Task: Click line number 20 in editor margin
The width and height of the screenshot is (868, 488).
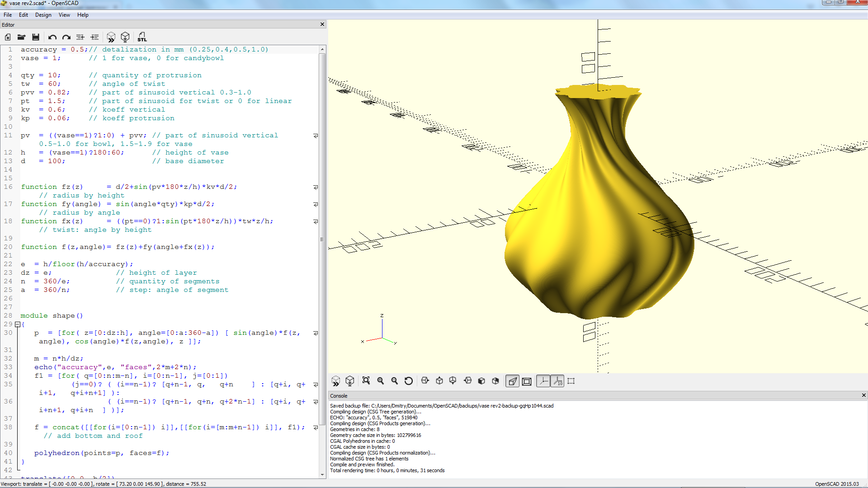Action: (8, 247)
